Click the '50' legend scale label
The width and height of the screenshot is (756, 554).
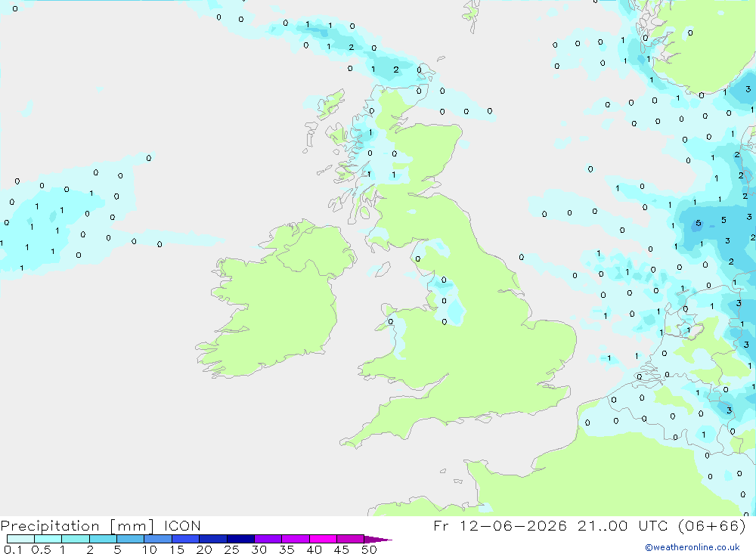click(369, 549)
